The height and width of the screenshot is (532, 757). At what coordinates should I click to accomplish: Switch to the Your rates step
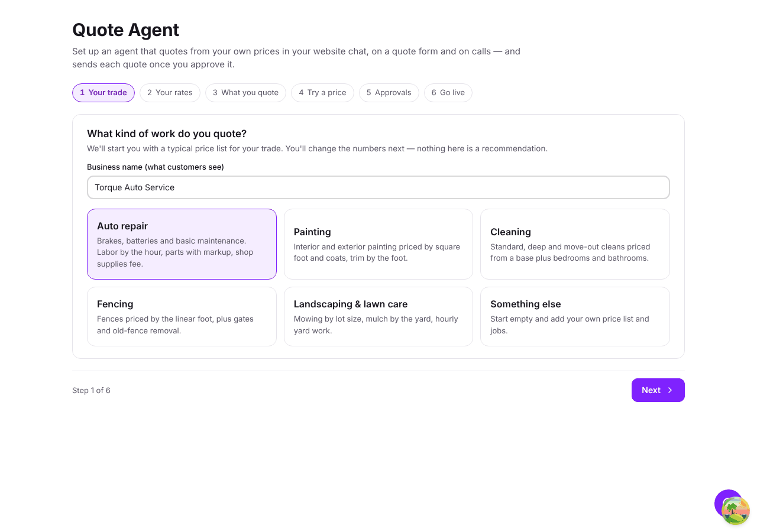point(170,93)
